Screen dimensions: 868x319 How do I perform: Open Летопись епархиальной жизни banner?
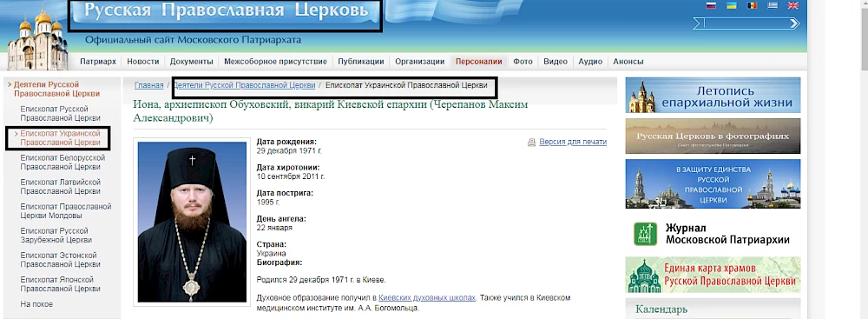713,95
